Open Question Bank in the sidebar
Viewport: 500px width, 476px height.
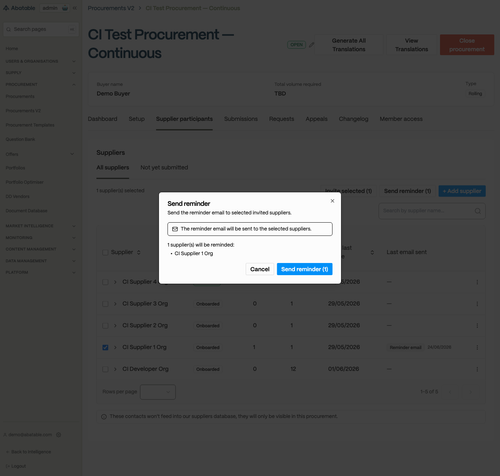[20, 139]
